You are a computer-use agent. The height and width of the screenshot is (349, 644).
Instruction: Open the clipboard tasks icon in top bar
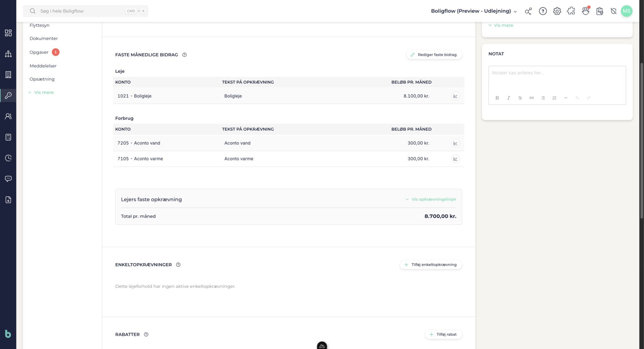pos(600,11)
